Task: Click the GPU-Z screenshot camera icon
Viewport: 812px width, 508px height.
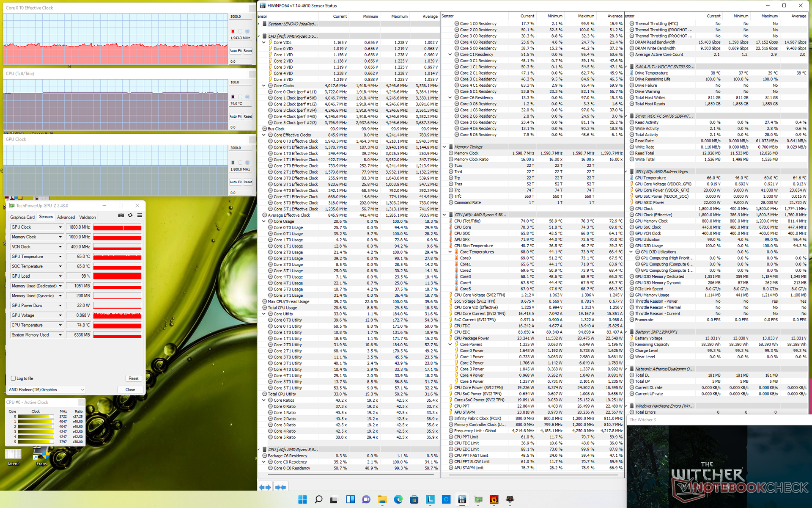Action: (x=121, y=215)
